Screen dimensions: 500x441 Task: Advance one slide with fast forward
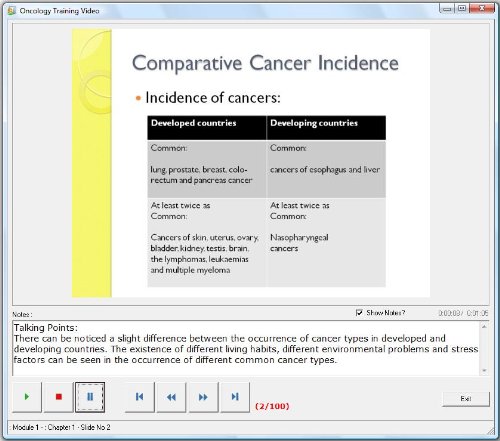click(x=203, y=397)
